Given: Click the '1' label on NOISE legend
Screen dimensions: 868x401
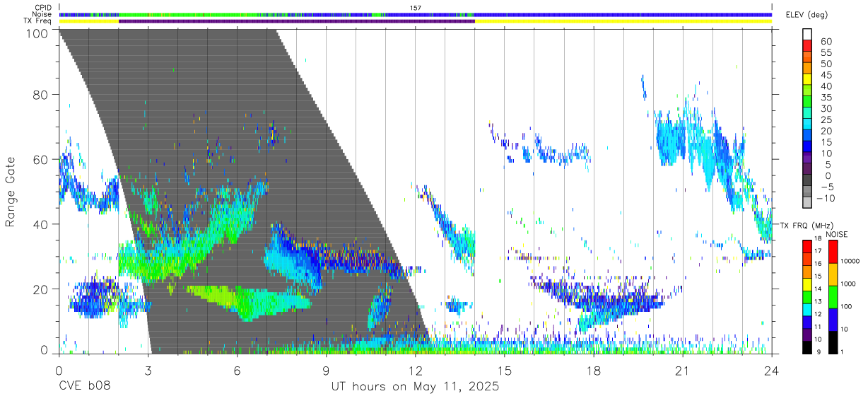Looking at the screenshot, I should tap(841, 351).
